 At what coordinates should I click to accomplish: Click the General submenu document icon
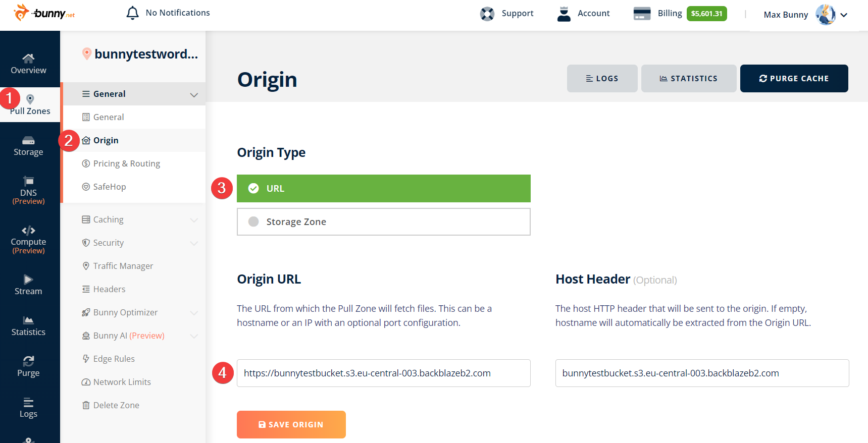click(86, 117)
